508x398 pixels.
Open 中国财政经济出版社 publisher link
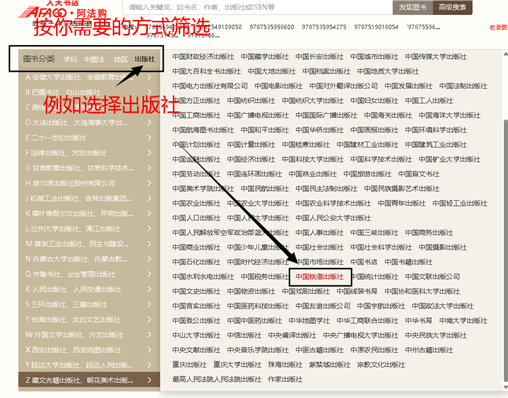pyautogui.click(x=203, y=57)
